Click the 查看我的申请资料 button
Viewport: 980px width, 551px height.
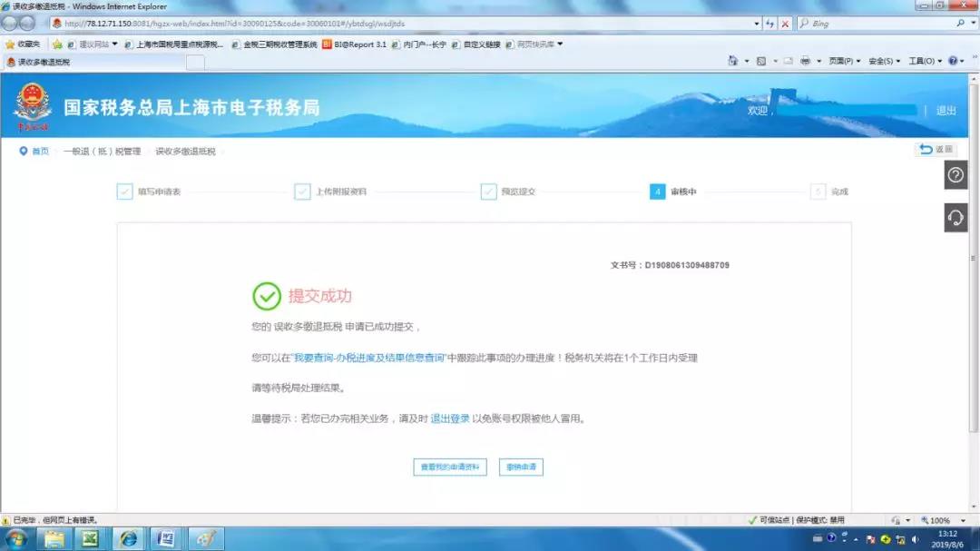tap(450, 467)
